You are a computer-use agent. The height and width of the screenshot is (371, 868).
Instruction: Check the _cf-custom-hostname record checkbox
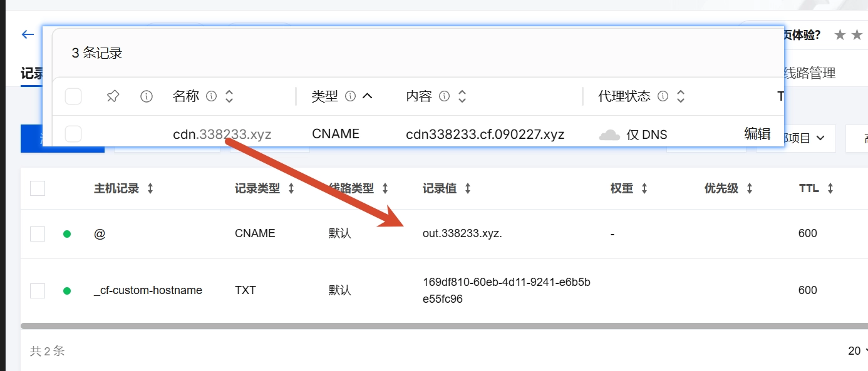pyautogui.click(x=38, y=291)
